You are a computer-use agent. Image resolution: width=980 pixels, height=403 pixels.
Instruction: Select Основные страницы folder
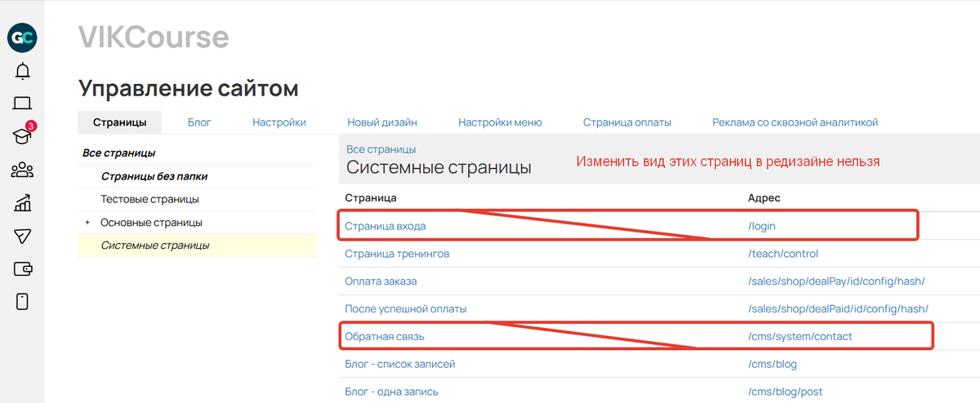point(151,223)
